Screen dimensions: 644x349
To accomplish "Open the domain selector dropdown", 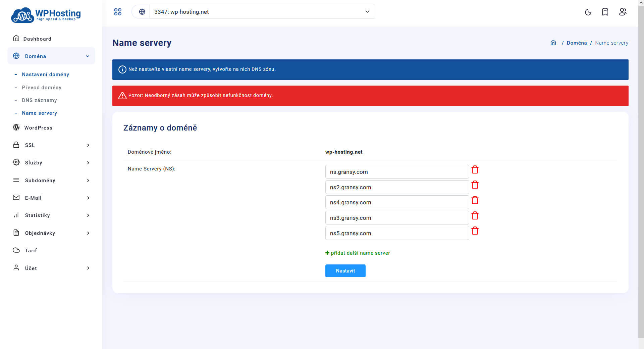I will 262,12.
